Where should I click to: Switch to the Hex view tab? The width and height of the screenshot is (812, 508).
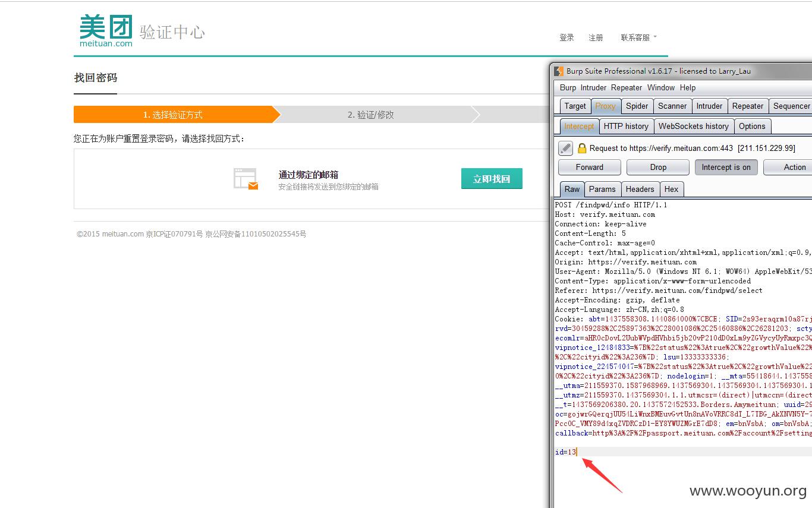pyautogui.click(x=671, y=189)
